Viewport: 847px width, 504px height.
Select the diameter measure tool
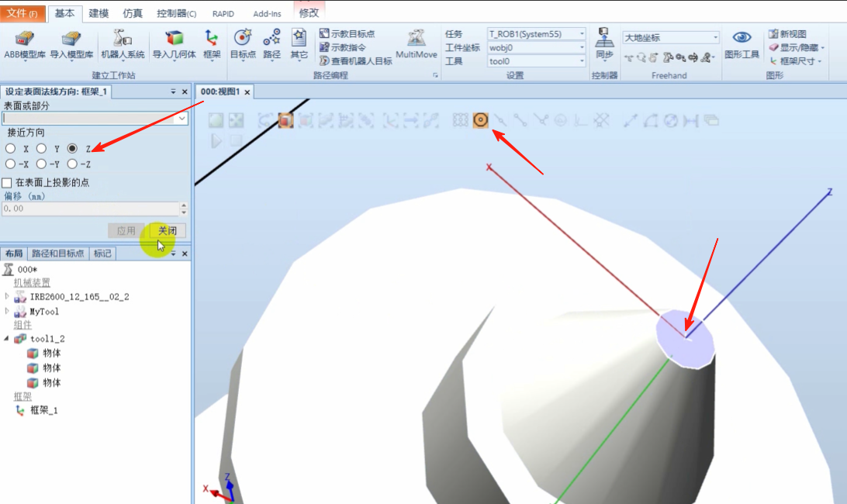pyautogui.click(x=670, y=120)
